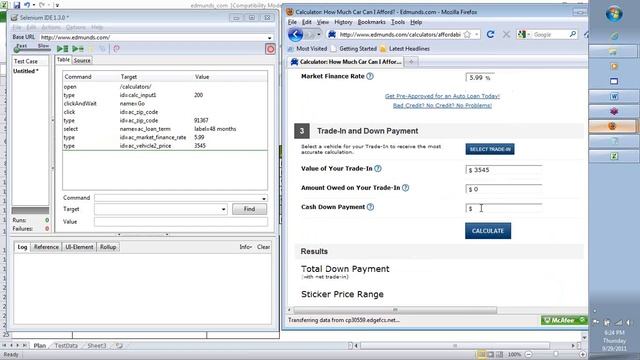Select the clickAndWait command row
640x360 pixels.
point(165,104)
